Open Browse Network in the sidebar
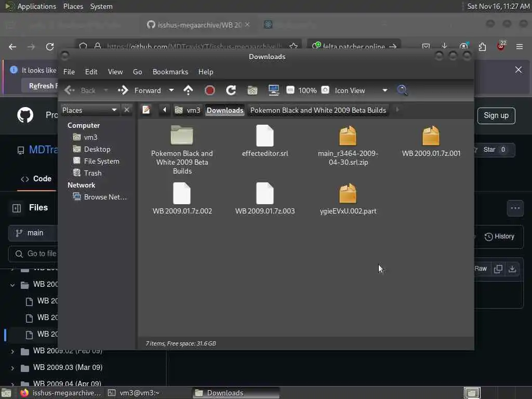This screenshot has height=399, width=532. [100, 197]
